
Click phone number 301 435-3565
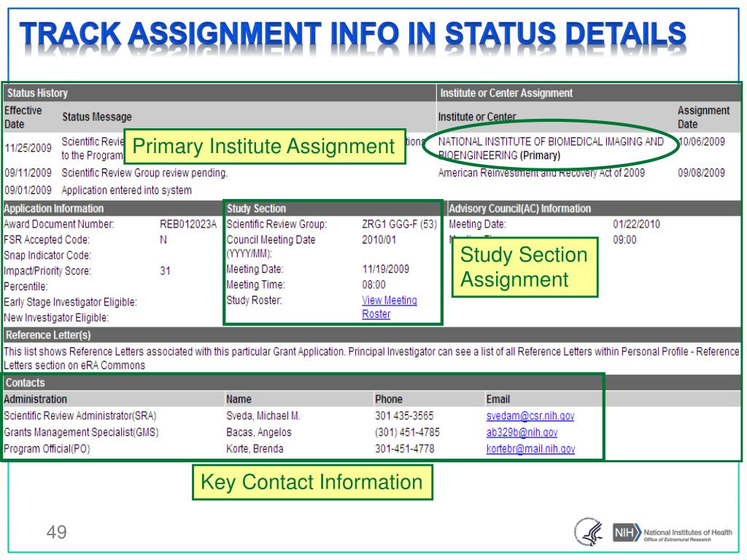pyautogui.click(x=404, y=416)
